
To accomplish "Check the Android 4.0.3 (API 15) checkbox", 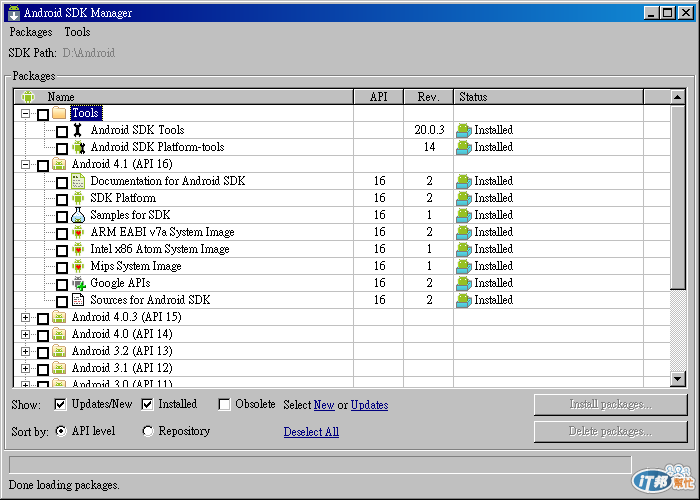I will click(43, 319).
